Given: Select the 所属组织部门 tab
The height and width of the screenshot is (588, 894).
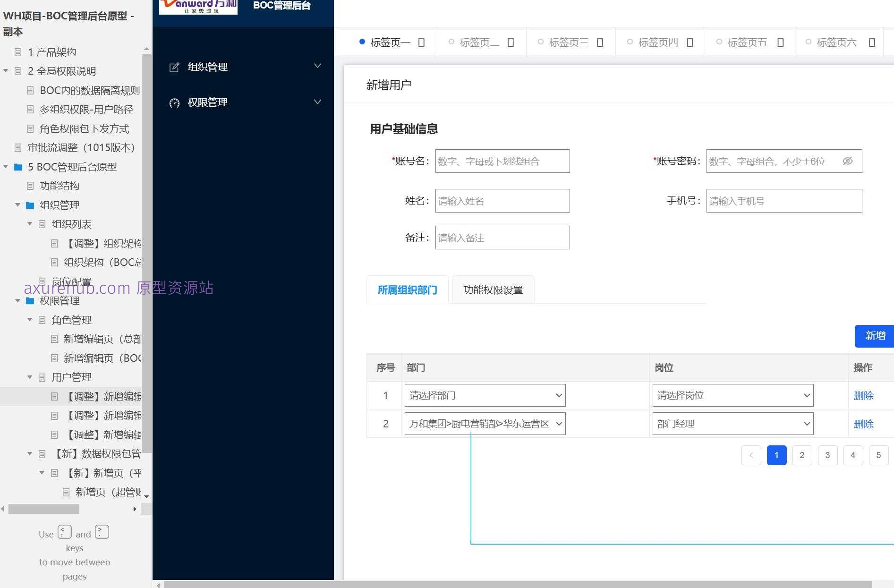Looking at the screenshot, I should [407, 290].
